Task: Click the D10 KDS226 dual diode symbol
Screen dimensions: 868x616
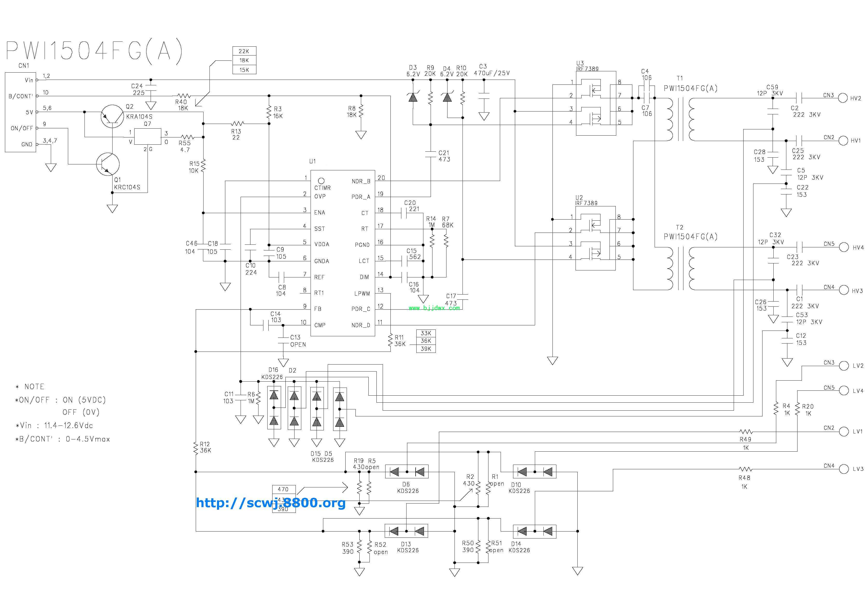Action: click(x=535, y=472)
